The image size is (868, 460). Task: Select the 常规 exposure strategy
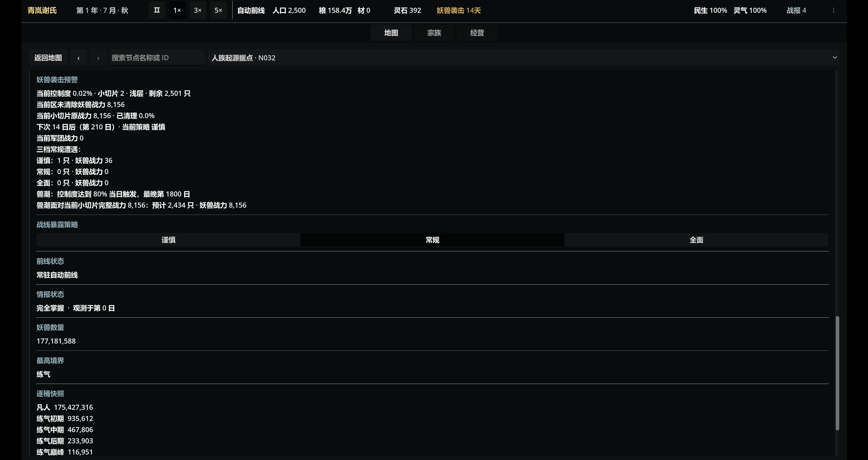tap(432, 239)
